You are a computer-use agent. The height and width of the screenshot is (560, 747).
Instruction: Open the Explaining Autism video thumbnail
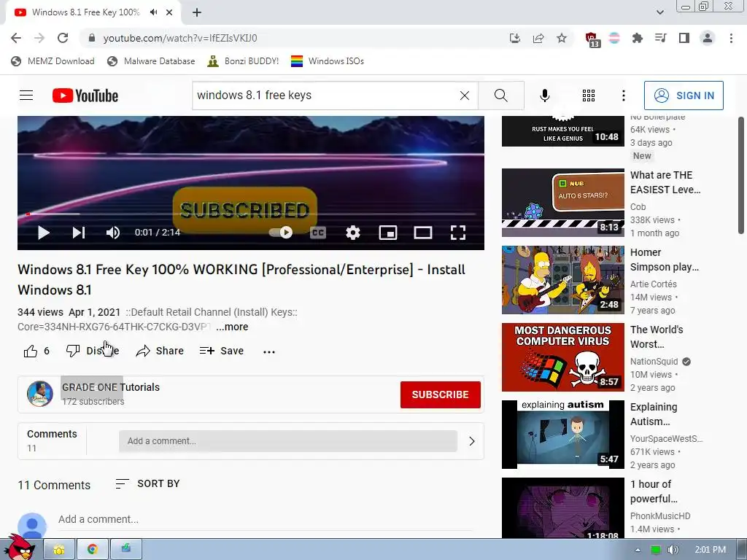pos(562,435)
